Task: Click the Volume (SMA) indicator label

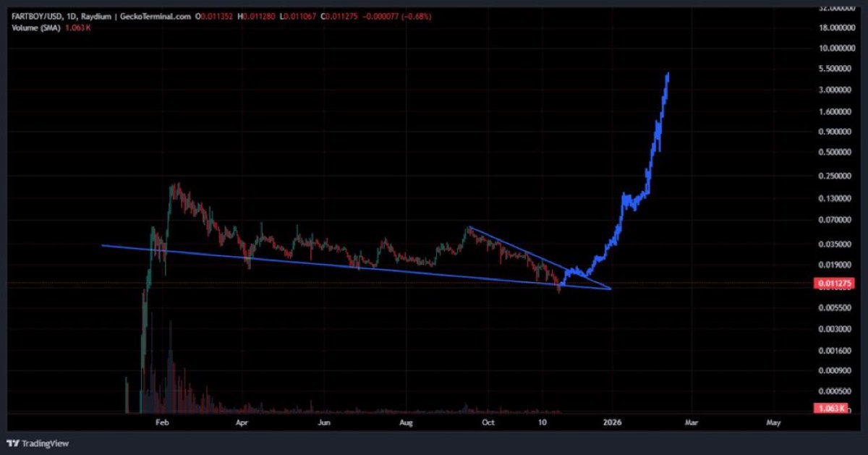Action: [36, 28]
